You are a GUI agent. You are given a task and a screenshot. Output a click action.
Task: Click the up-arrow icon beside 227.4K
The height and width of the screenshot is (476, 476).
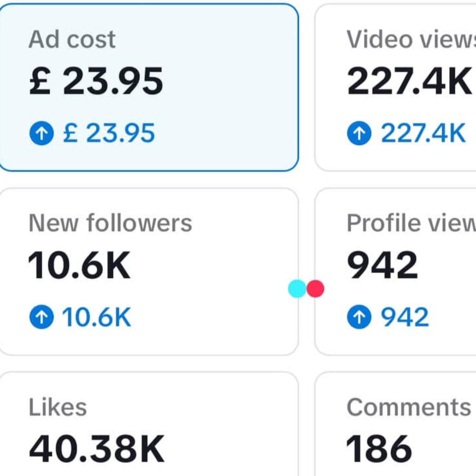point(359,133)
